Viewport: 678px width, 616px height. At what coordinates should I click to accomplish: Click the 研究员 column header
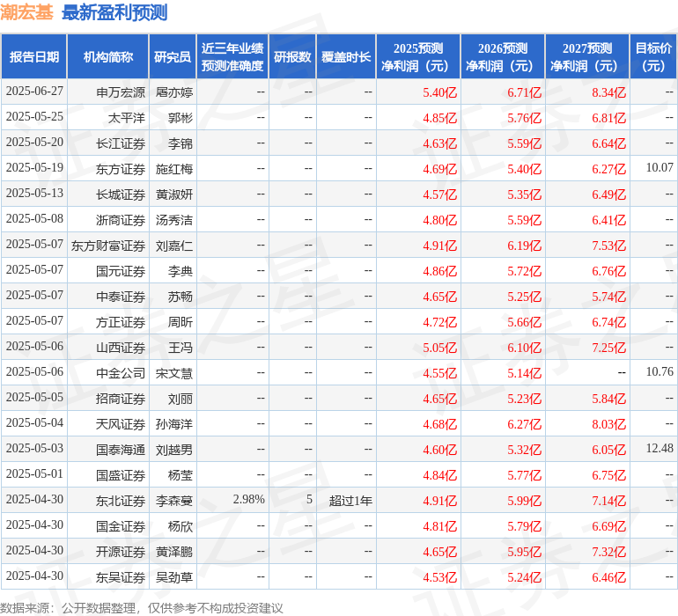(x=173, y=57)
